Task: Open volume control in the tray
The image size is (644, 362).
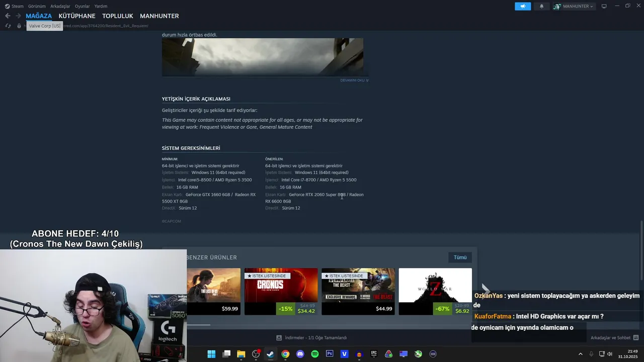Action: point(610,354)
